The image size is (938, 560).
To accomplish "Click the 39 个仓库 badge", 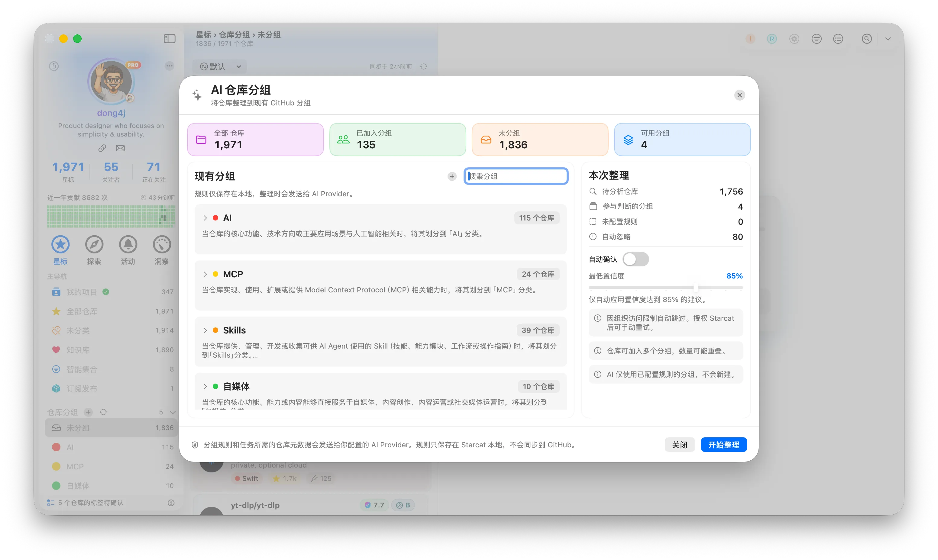I will point(538,330).
